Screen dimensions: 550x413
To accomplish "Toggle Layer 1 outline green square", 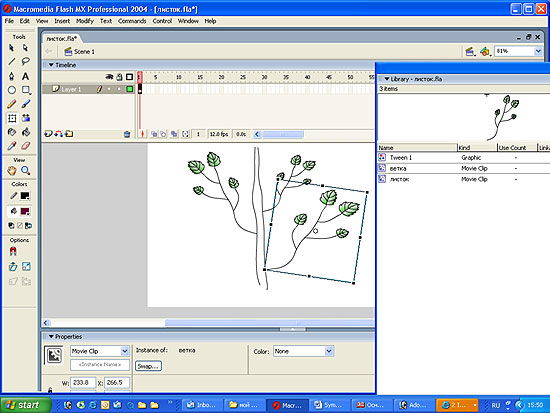I will coord(130,89).
